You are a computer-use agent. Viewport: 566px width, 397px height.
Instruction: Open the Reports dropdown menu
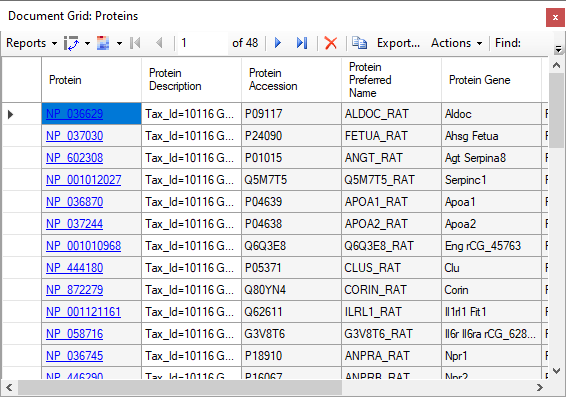32,43
